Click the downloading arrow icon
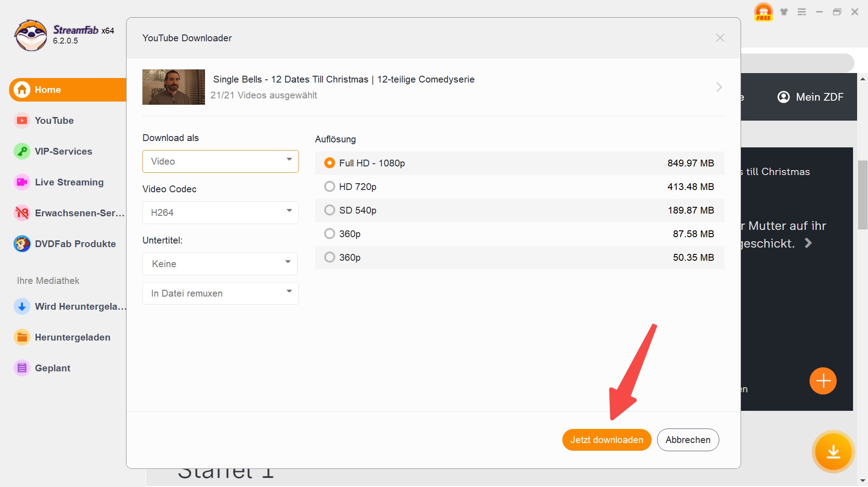868x487 pixels. click(x=22, y=307)
